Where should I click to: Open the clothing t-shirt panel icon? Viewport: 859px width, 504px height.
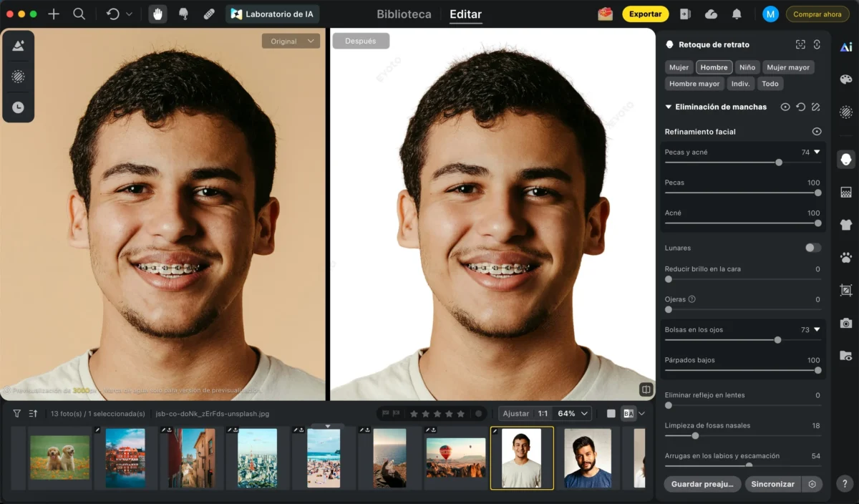coord(845,224)
